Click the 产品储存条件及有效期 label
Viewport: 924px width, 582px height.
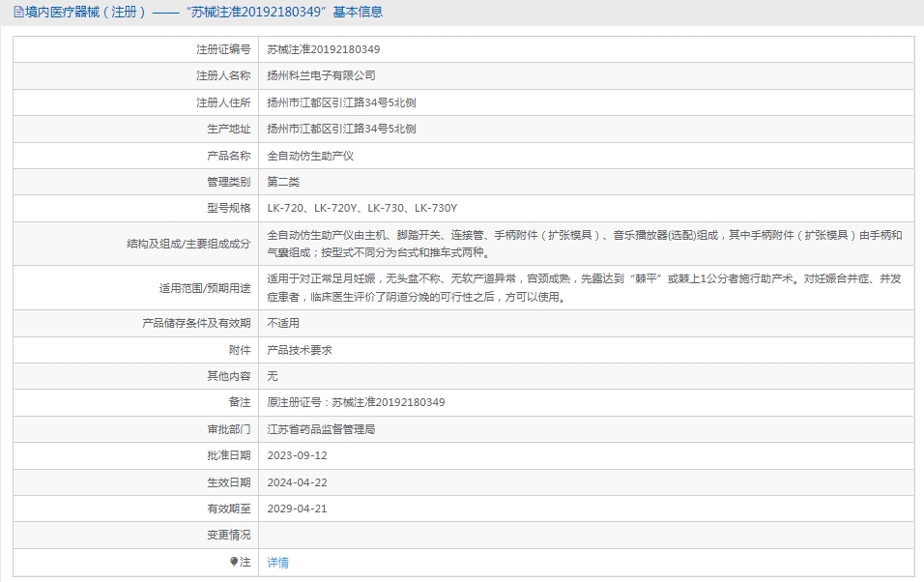[x=196, y=323]
